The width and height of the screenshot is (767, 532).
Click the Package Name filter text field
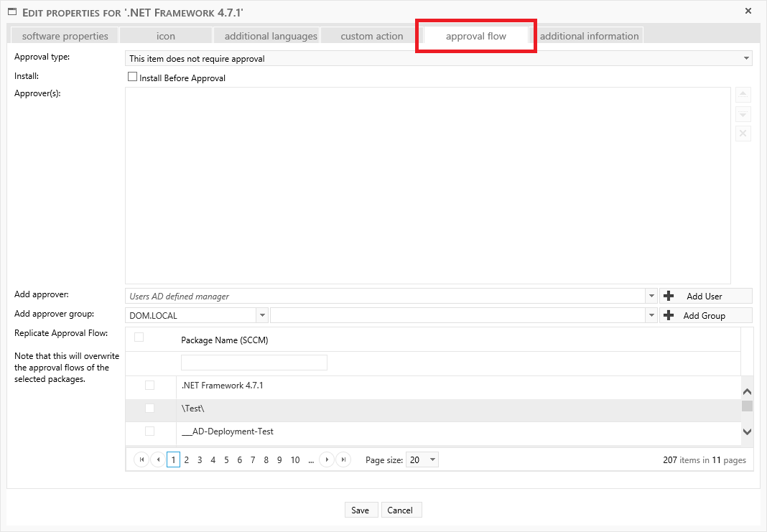[254, 363]
